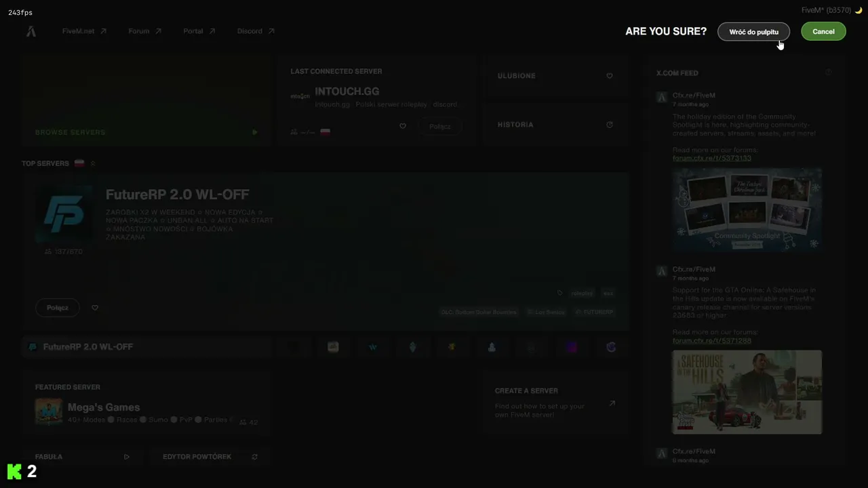This screenshot has width=868, height=488.
Task: Toggle the moon dark-mode icon
Action: click(x=858, y=10)
